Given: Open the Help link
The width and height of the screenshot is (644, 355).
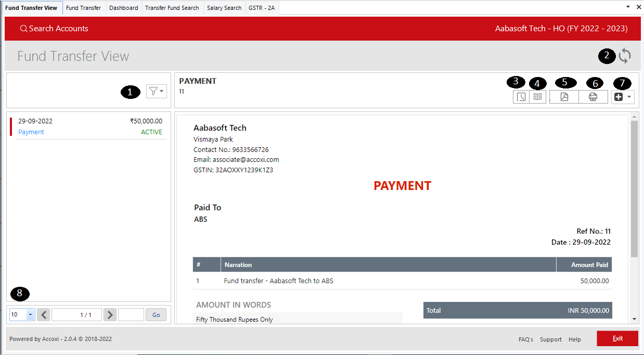Looking at the screenshot, I should [575, 339].
